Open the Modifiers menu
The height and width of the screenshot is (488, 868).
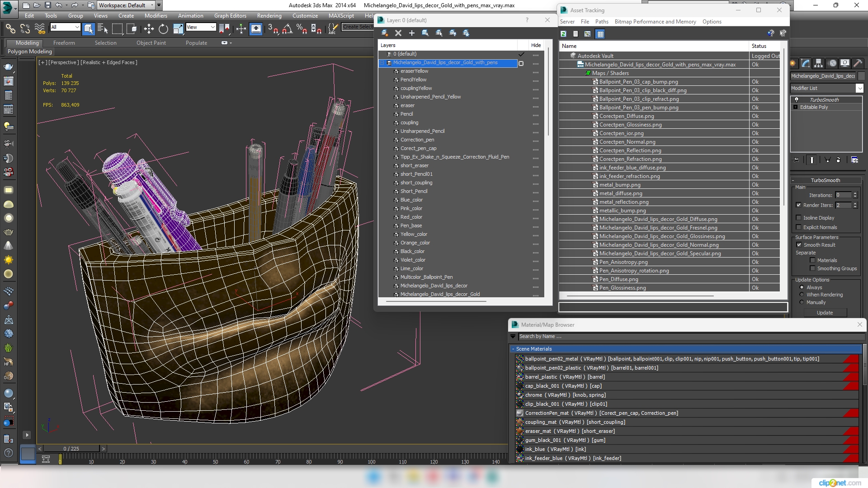[156, 15]
